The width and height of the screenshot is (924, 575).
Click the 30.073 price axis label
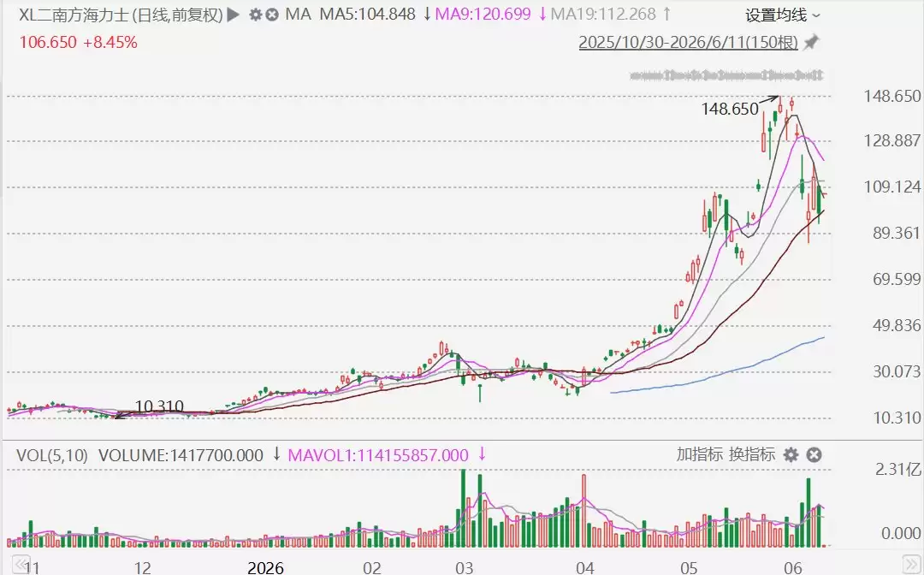[x=897, y=371]
